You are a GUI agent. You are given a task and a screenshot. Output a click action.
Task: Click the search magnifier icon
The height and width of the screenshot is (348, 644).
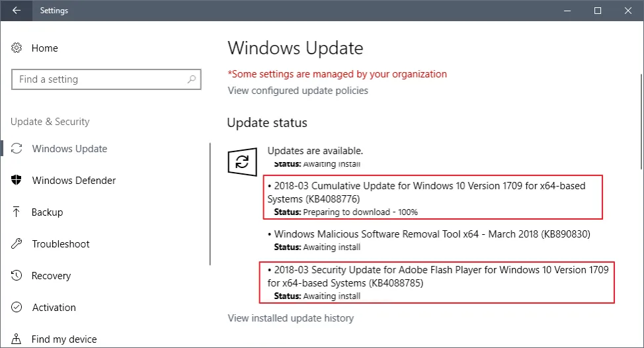191,79
